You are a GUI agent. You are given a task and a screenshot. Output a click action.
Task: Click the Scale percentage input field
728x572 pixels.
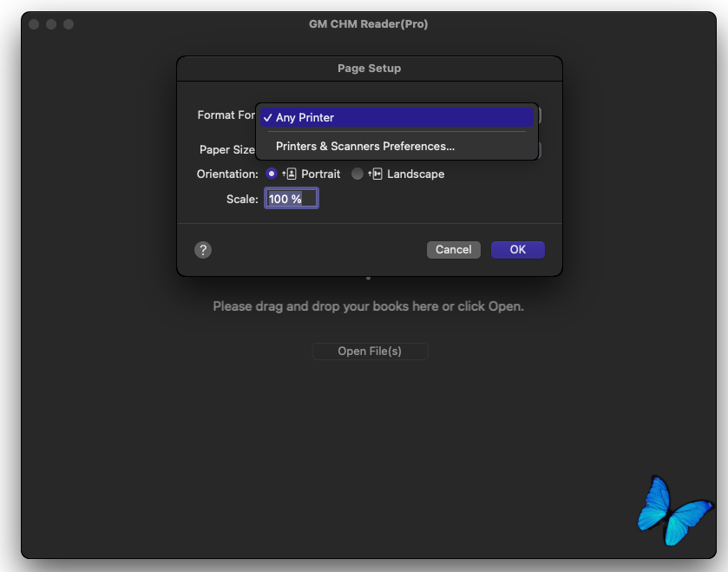[292, 199]
